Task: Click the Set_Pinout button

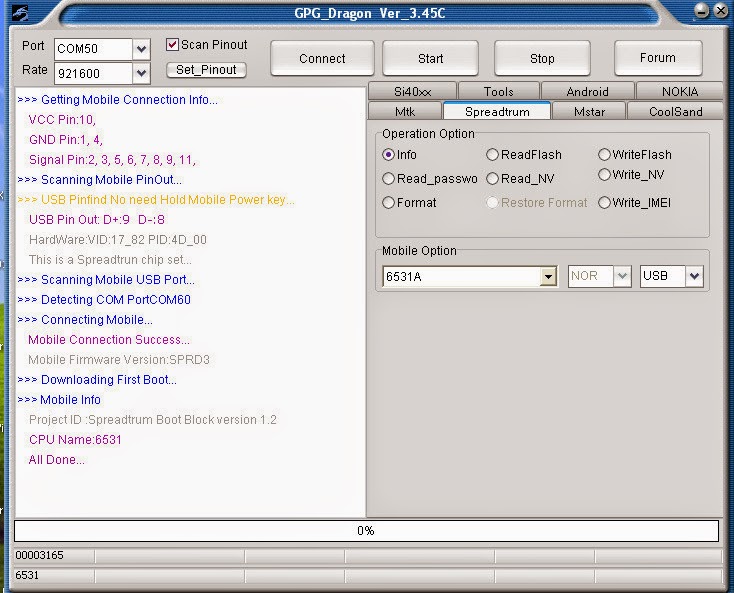Action: 206,70
